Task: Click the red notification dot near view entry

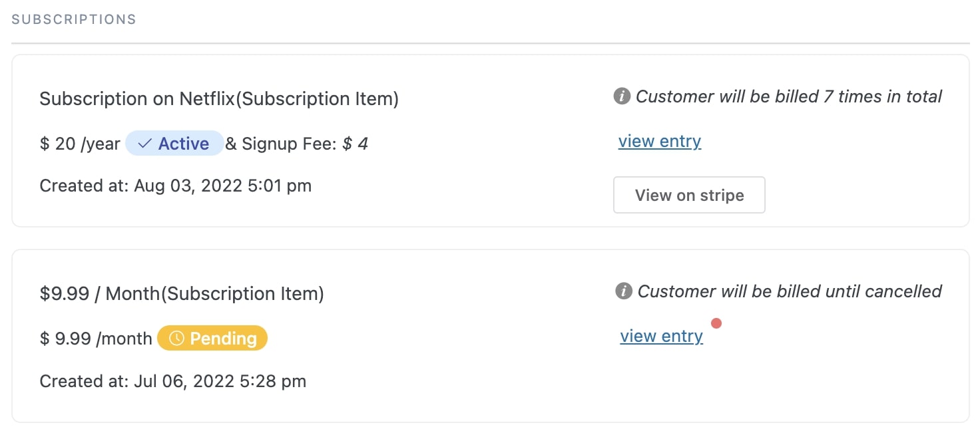Action: [716, 324]
